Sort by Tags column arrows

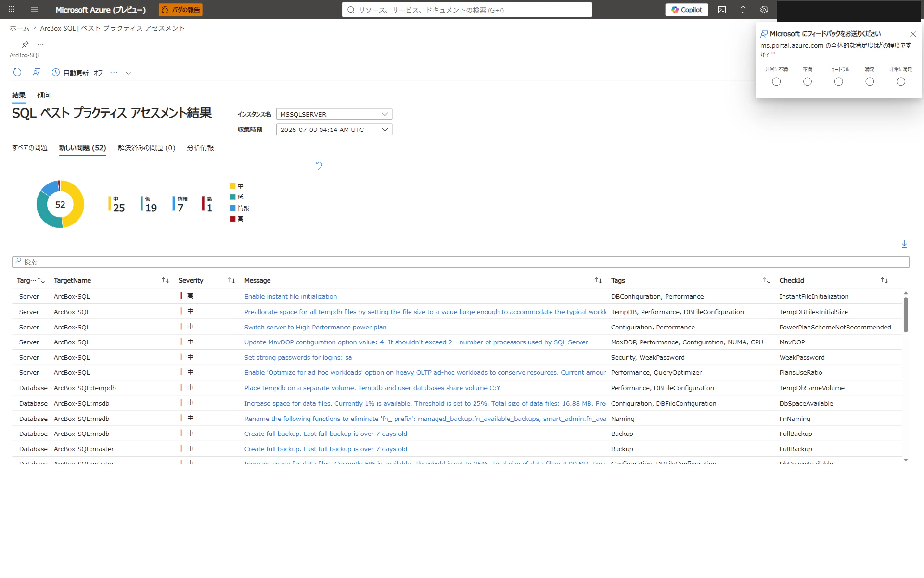tap(767, 280)
